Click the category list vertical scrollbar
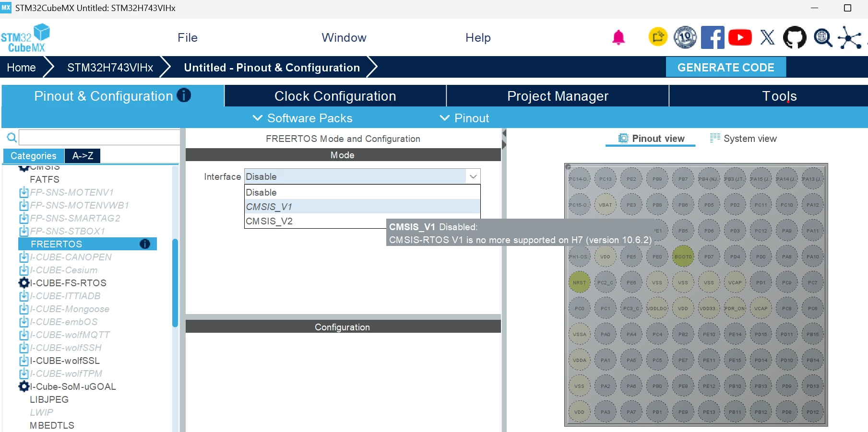Image resolution: width=868 pixels, height=432 pixels. pos(175,283)
